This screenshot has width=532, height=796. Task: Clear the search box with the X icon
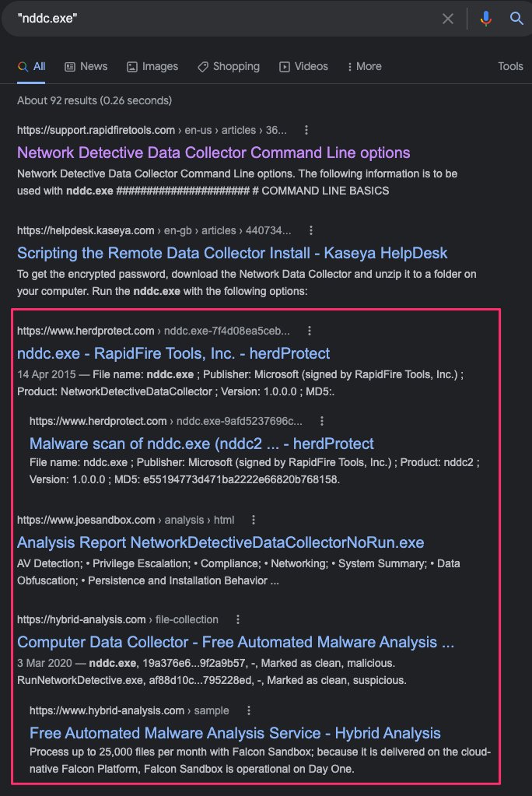(448, 19)
